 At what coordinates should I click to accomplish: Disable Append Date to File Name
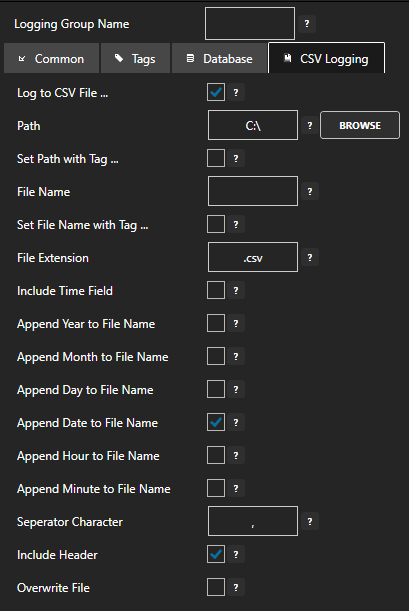216,422
